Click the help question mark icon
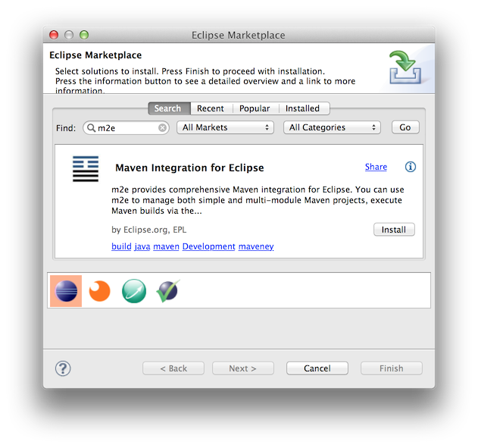Screen dimensions: 478x448 tap(63, 368)
